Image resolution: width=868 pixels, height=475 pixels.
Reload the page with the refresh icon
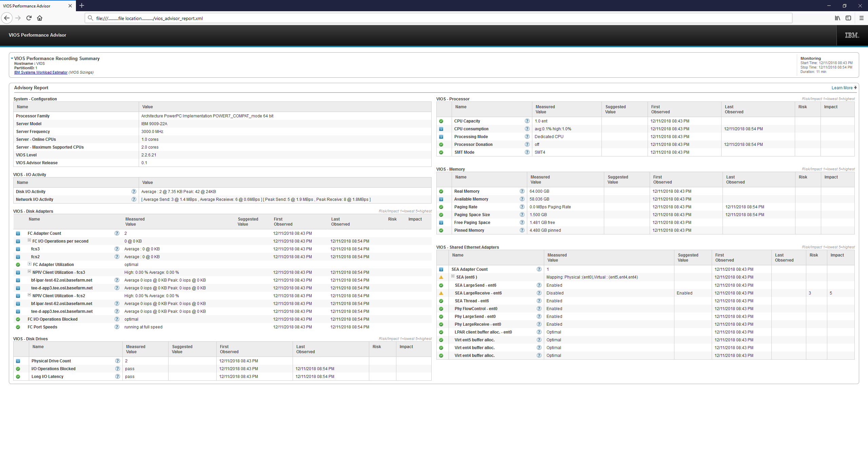pyautogui.click(x=29, y=18)
